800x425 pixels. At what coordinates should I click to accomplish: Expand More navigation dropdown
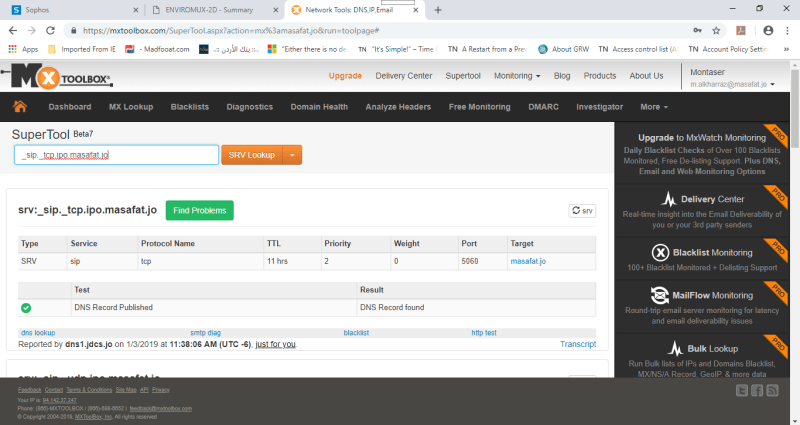[x=654, y=107]
